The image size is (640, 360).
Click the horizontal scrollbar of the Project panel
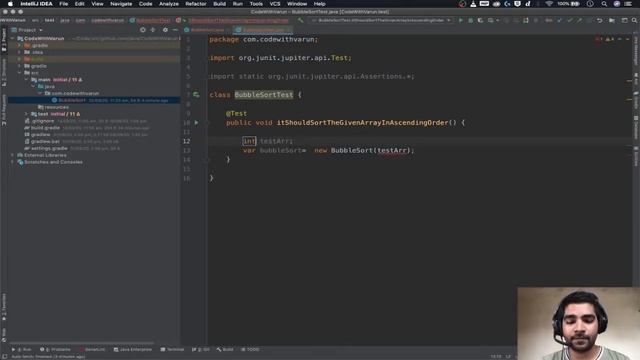tap(82, 343)
